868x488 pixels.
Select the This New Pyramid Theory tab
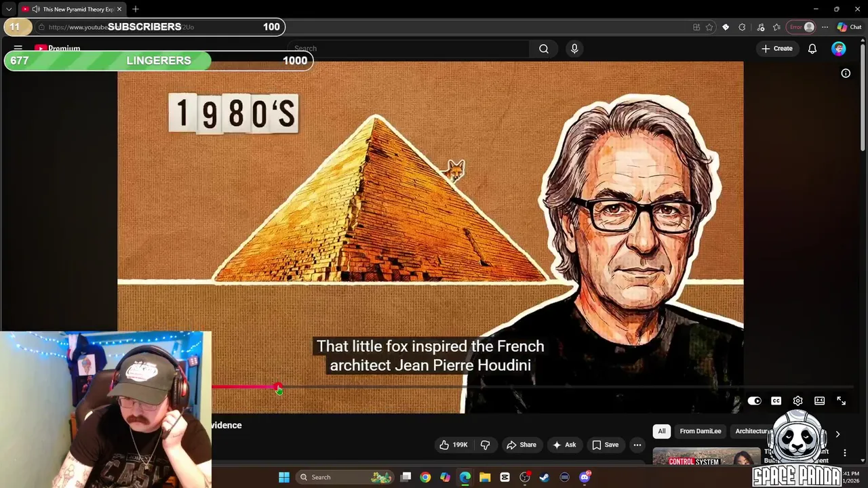[x=71, y=9]
